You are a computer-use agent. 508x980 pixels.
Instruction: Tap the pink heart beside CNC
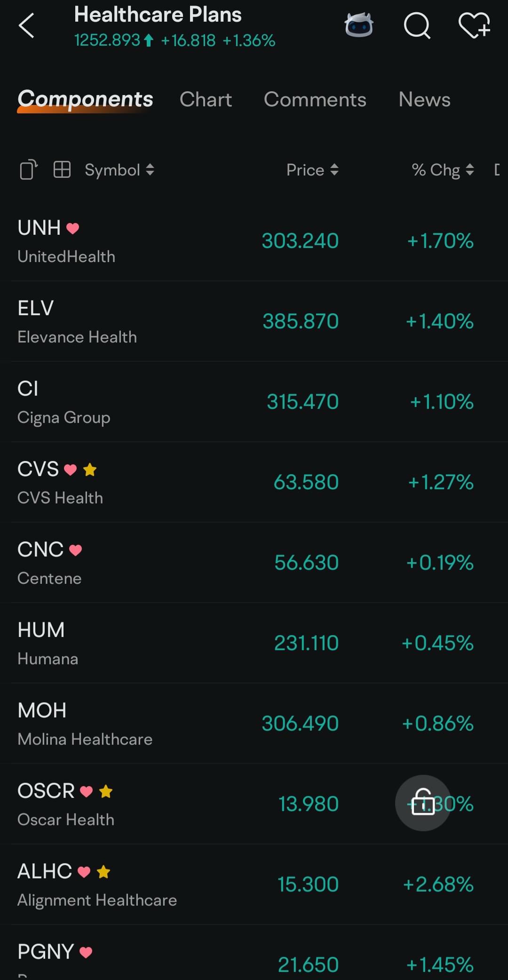click(x=76, y=550)
